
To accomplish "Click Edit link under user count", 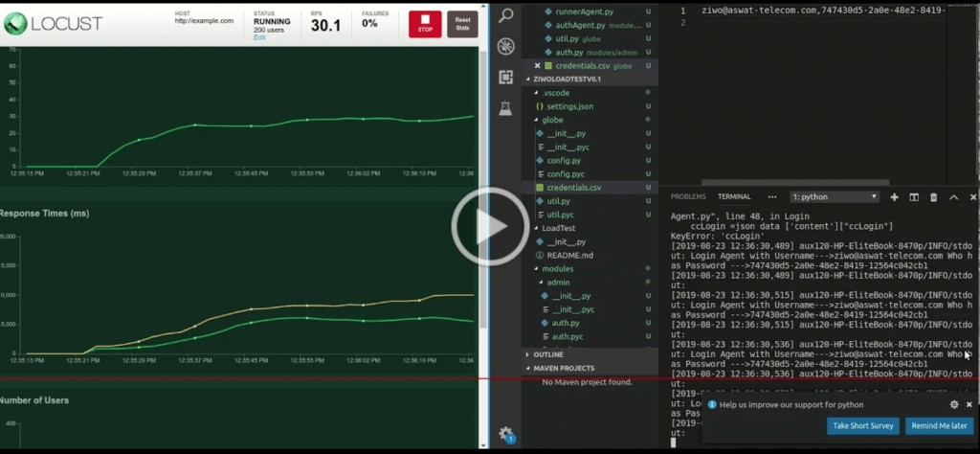I will pyautogui.click(x=259, y=37).
